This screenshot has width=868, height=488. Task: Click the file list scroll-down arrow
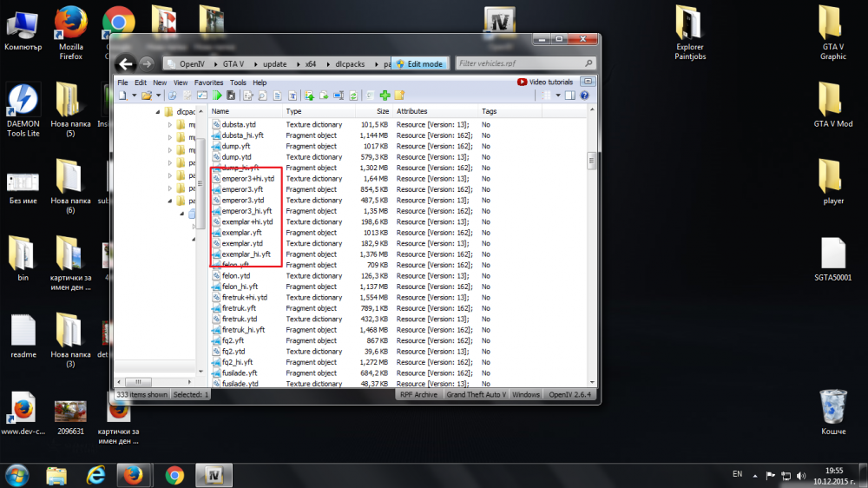(592, 383)
